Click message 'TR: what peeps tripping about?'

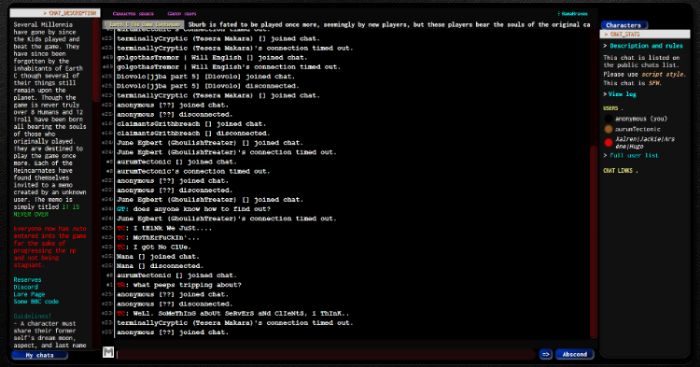point(179,285)
